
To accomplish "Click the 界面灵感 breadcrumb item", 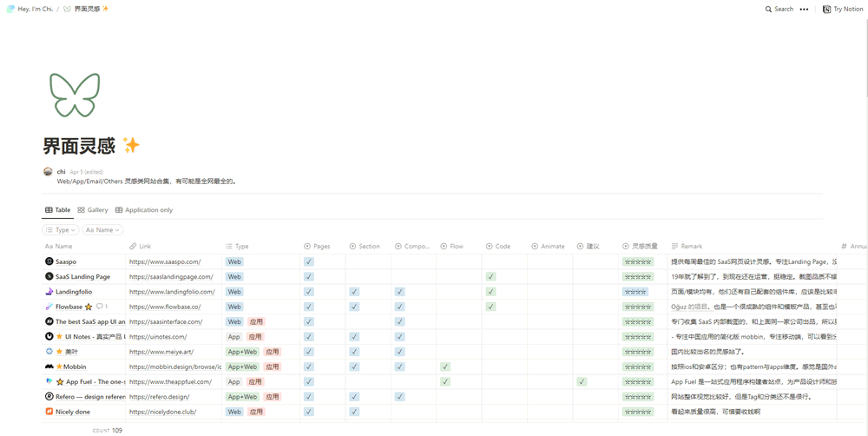I will point(86,9).
